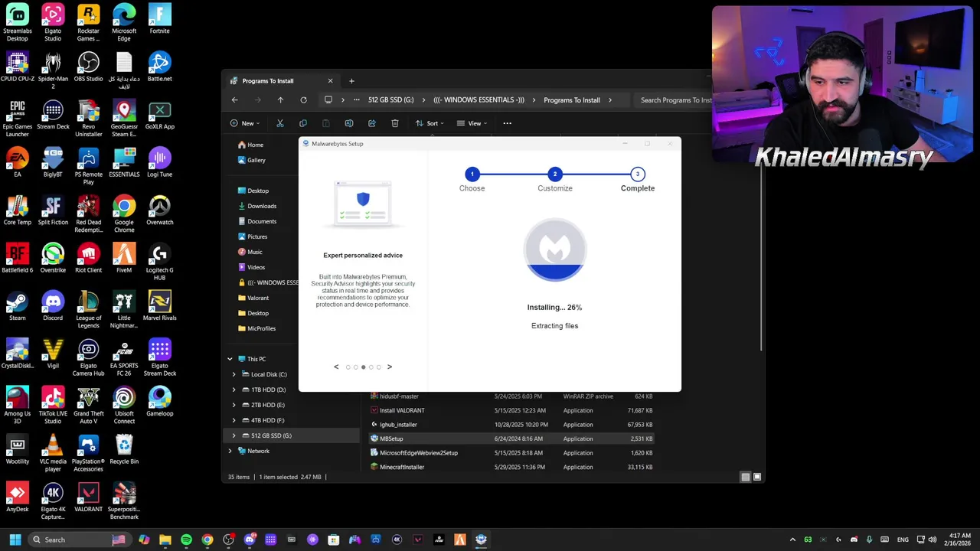Open the MicProfiles pinned folder

256,328
